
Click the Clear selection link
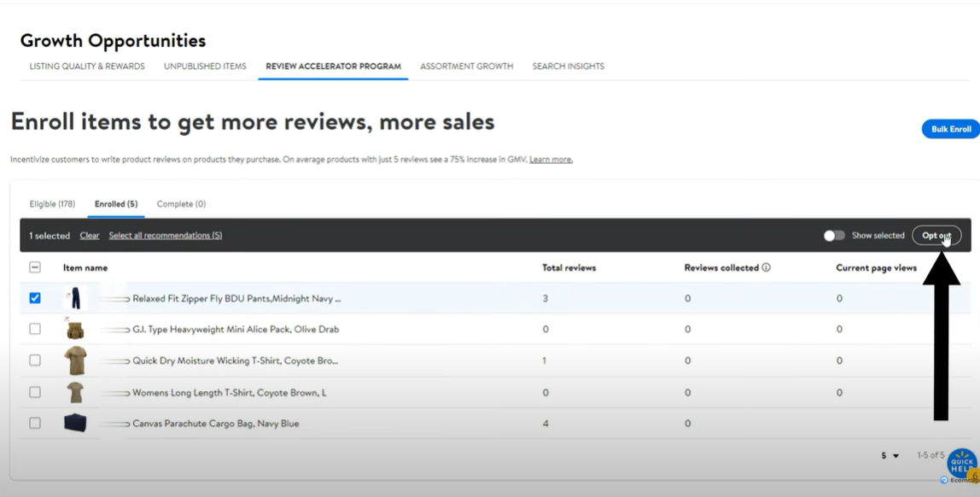coord(90,236)
